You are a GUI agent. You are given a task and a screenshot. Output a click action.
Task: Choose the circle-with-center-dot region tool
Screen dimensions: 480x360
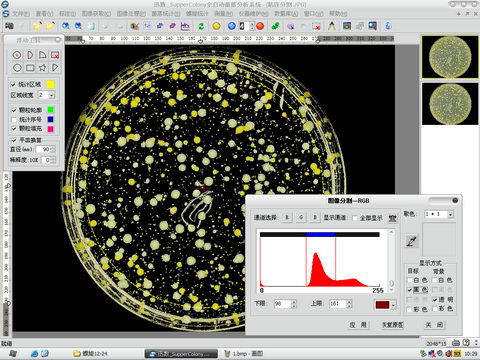pos(17,55)
